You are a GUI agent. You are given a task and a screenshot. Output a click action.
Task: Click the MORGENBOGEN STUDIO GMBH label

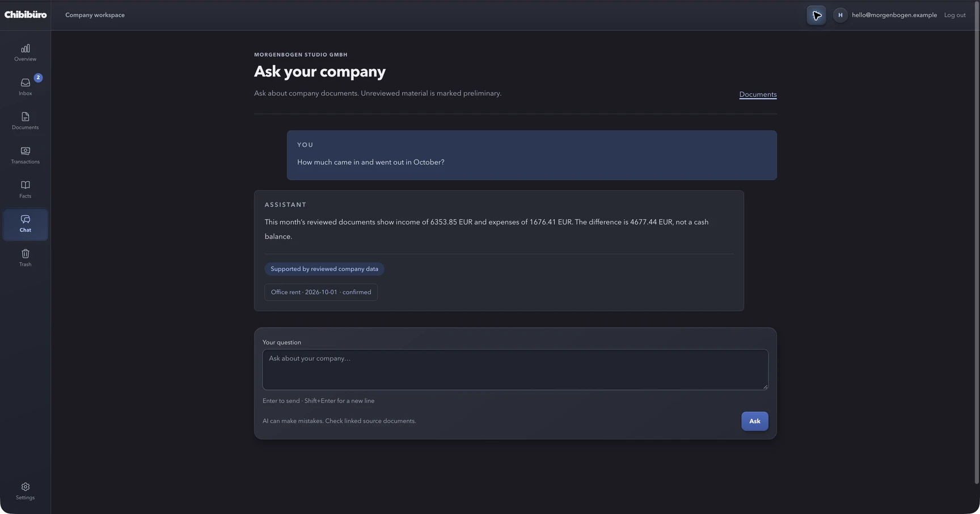pos(301,54)
